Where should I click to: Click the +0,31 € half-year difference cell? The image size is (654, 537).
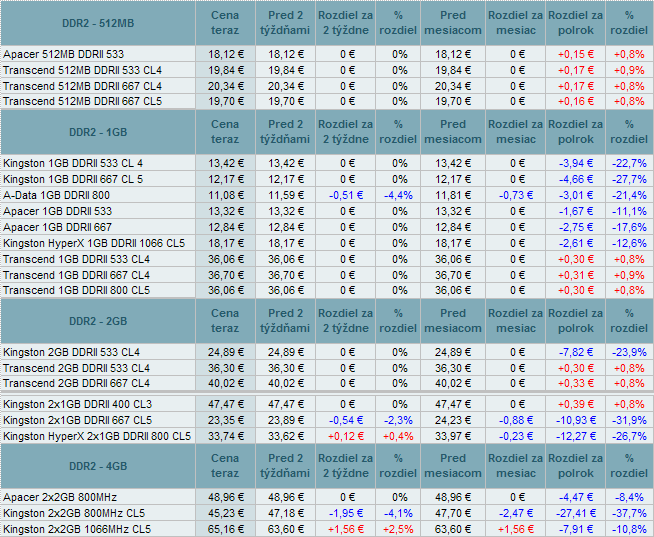pyautogui.click(x=576, y=275)
